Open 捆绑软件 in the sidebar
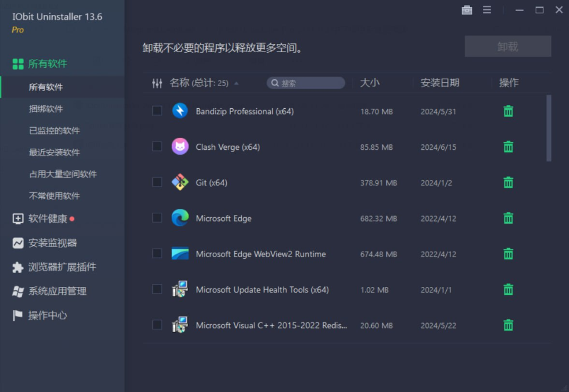The image size is (569, 392). coord(46,109)
